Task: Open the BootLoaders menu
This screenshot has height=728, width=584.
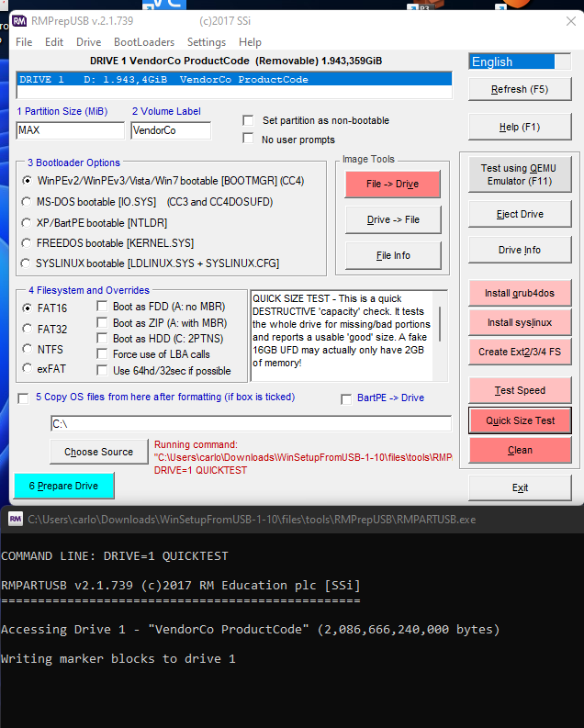Action: 144,42
